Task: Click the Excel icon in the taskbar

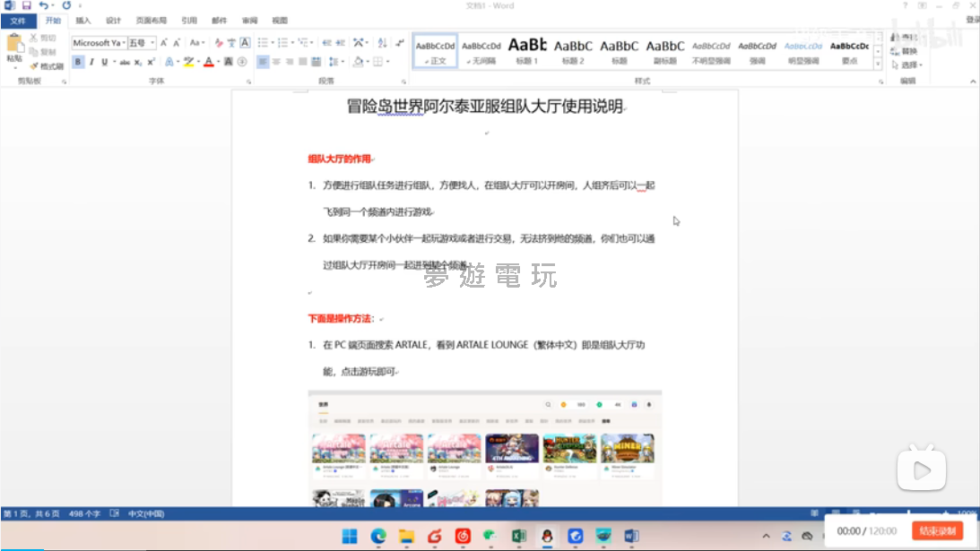Action: [x=518, y=535]
